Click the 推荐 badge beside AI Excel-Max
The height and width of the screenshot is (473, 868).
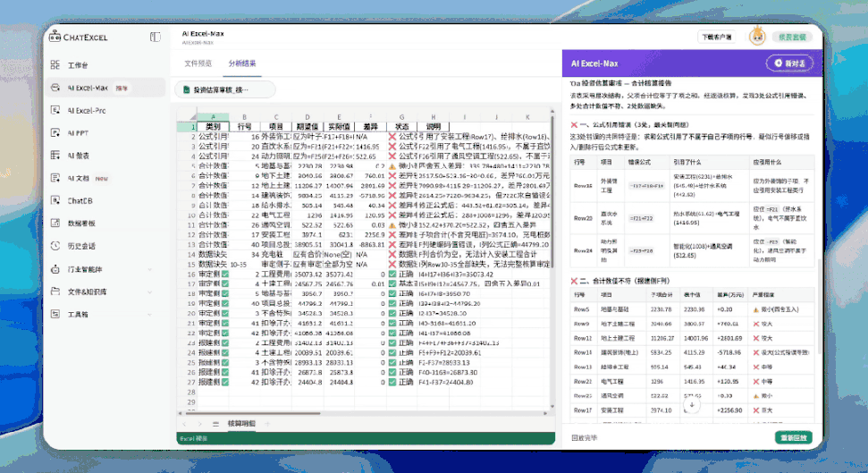122,88
